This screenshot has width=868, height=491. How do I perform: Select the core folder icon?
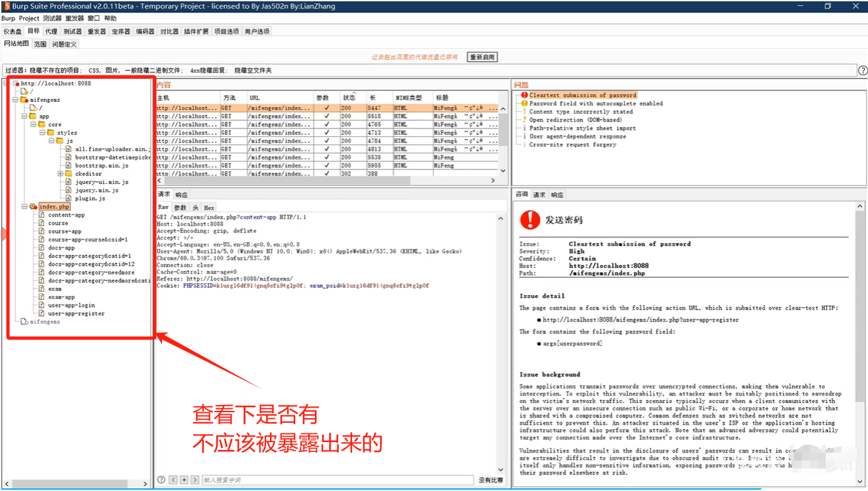click(42, 124)
